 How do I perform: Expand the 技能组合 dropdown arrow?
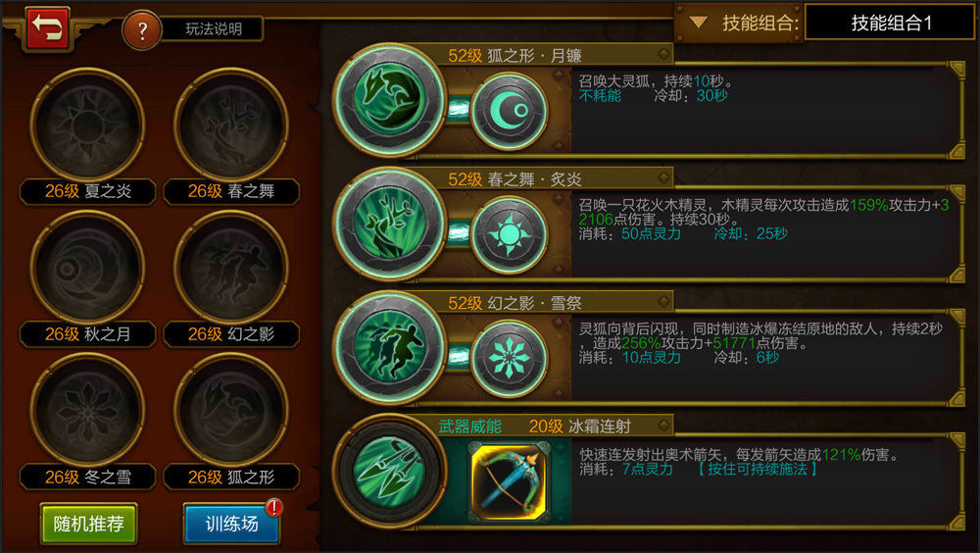(698, 24)
